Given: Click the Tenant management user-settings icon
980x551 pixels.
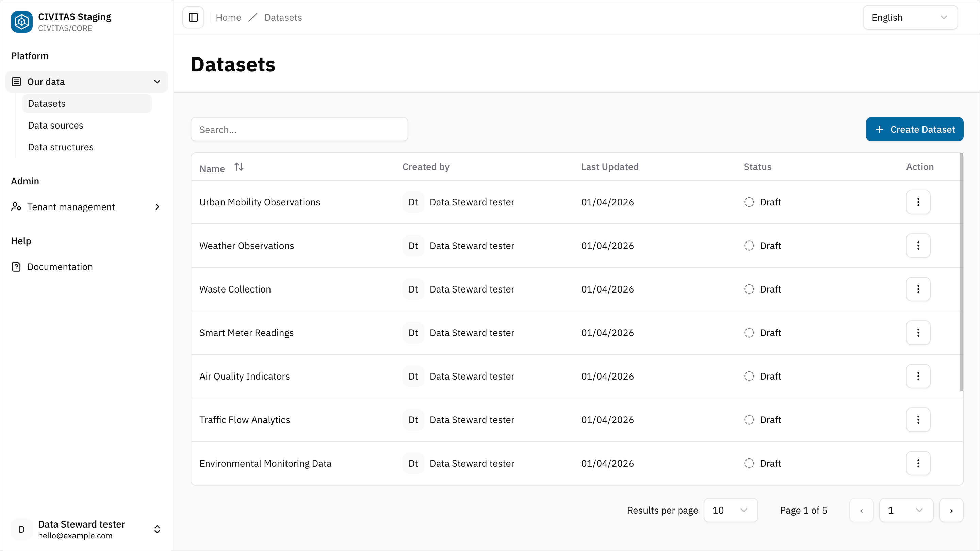Looking at the screenshot, I should (16, 206).
